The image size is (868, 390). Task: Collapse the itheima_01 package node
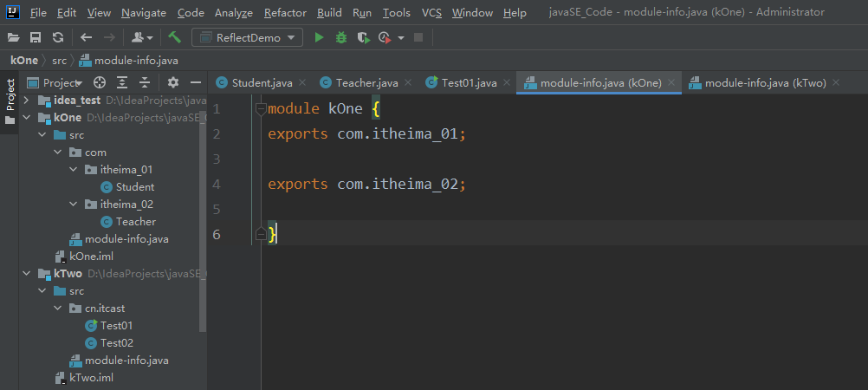click(73, 170)
